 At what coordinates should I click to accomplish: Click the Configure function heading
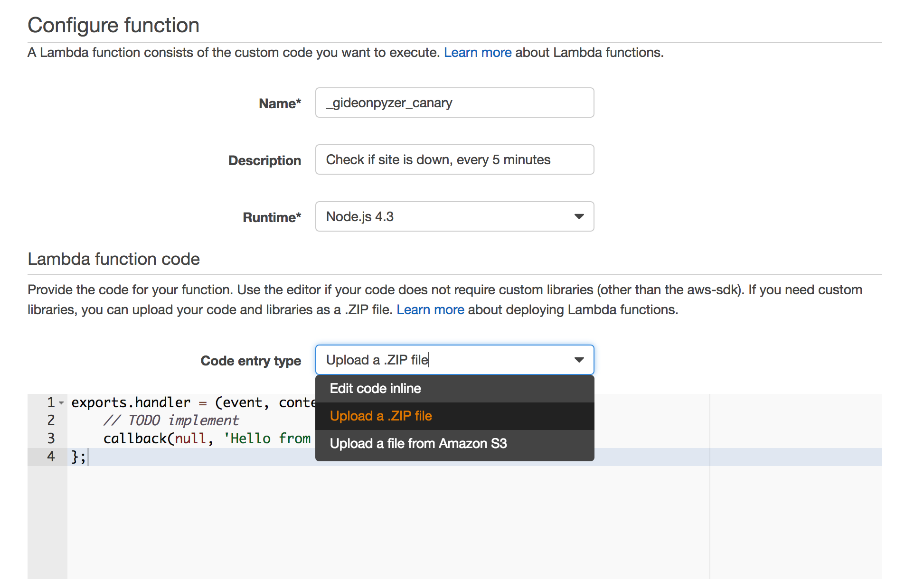[113, 25]
